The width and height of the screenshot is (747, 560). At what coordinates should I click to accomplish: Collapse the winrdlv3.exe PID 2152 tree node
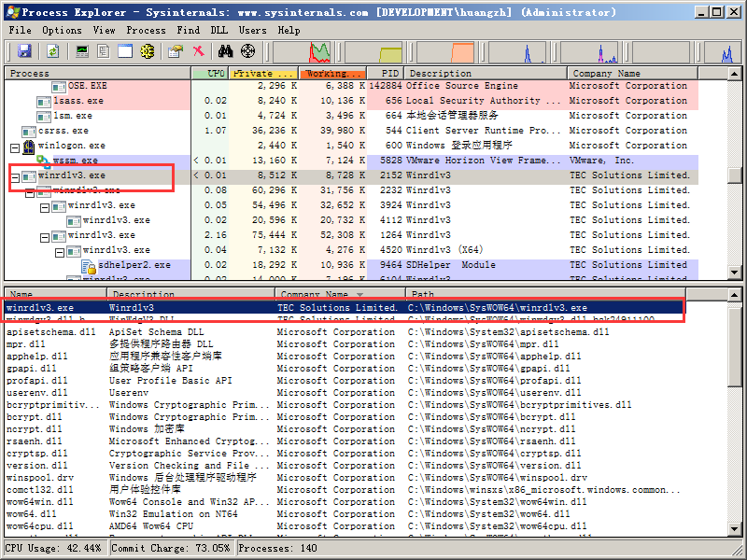(15, 178)
